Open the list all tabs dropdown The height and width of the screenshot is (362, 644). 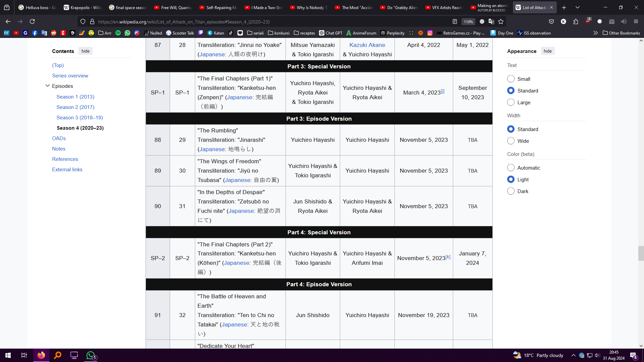coord(578,7)
